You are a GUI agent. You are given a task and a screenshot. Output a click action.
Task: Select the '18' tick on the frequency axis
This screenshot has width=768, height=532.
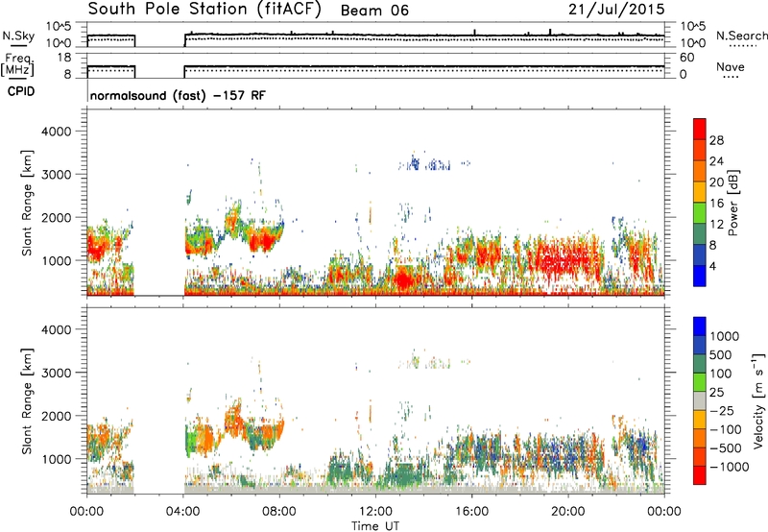click(x=64, y=58)
